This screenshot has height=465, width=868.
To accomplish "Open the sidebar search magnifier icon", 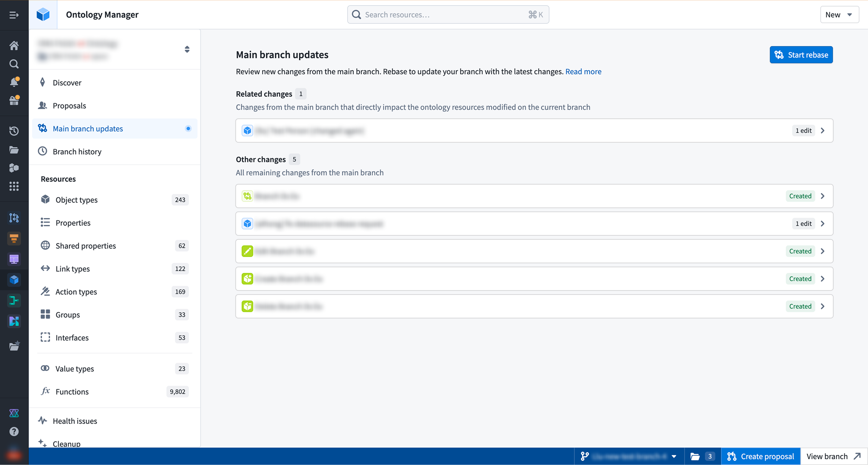I will coord(14,64).
